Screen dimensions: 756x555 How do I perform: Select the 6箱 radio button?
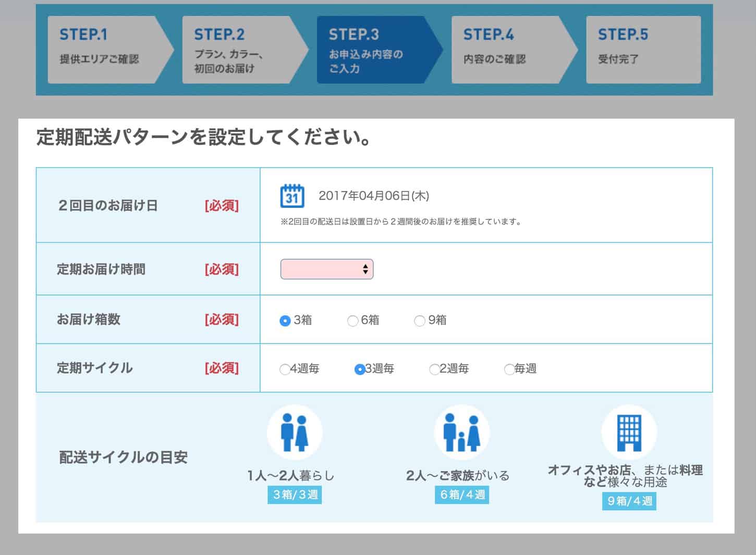click(x=352, y=320)
